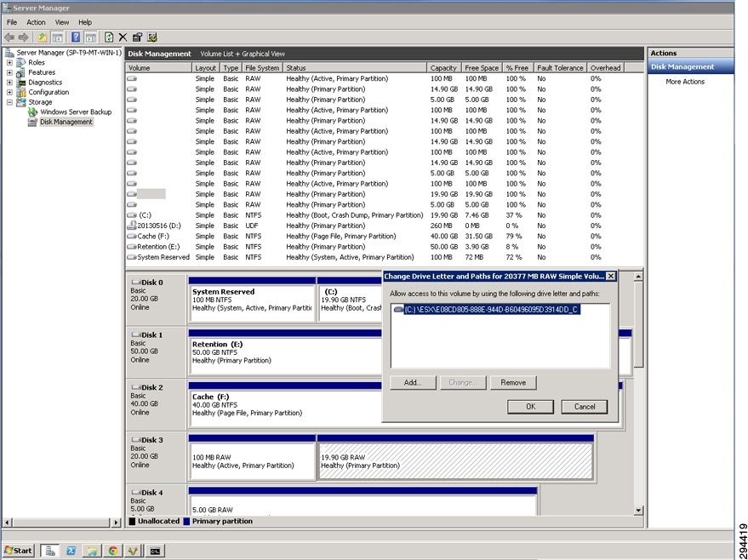The image size is (748, 560).
Task: Sort by the Status column header
Action: point(355,68)
